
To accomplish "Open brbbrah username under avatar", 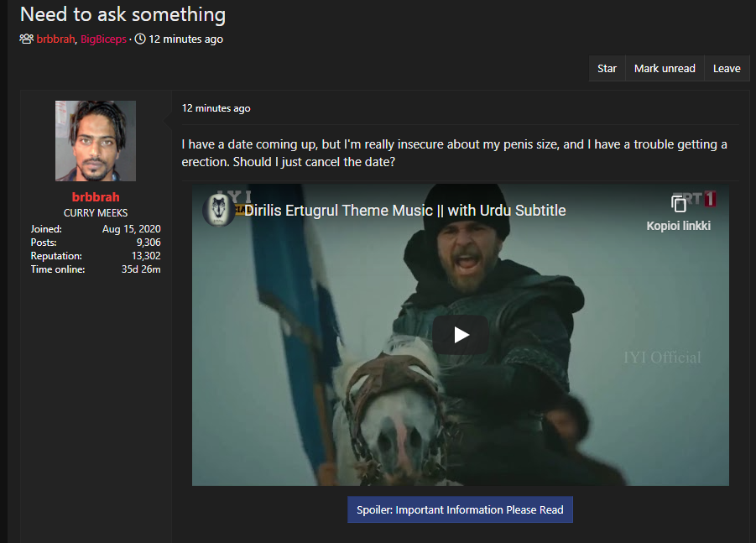I will (x=96, y=196).
